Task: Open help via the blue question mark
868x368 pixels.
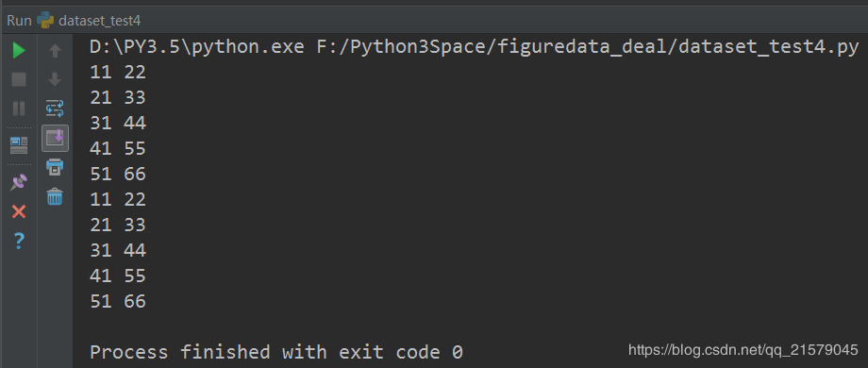Action: point(19,241)
